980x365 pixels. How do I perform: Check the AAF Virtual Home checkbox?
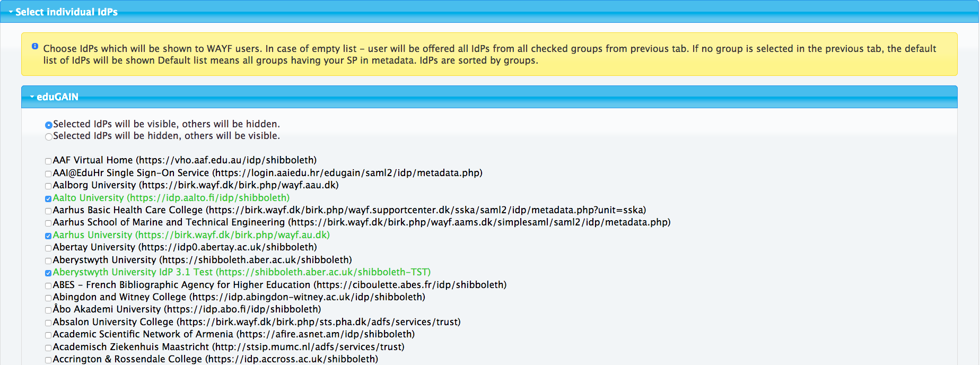click(48, 161)
